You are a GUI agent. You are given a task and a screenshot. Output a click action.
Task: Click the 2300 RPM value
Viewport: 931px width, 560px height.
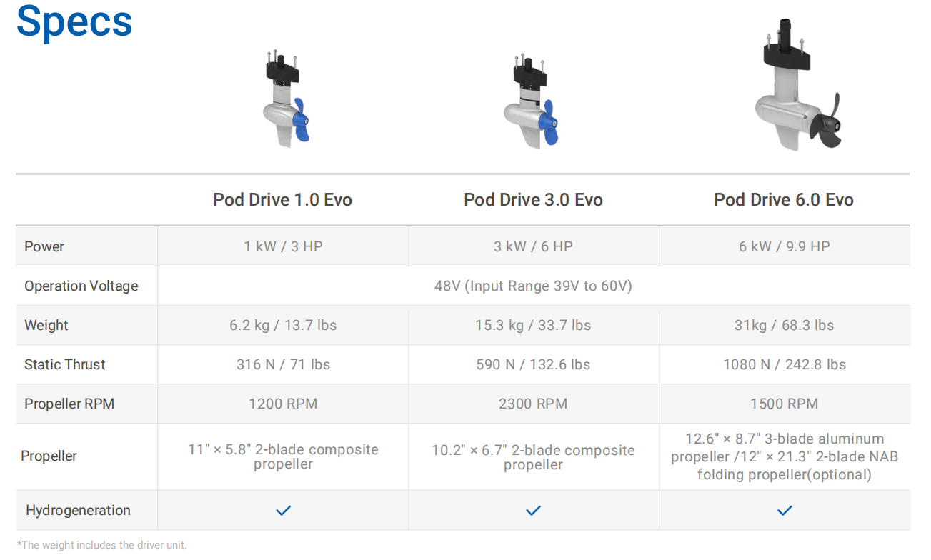pyautogui.click(x=533, y=404)
